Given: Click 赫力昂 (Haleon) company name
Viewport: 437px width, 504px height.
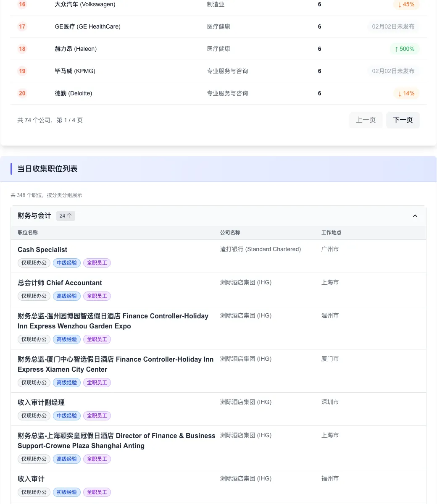Looking at the screenshot, I should click(76, 49).
